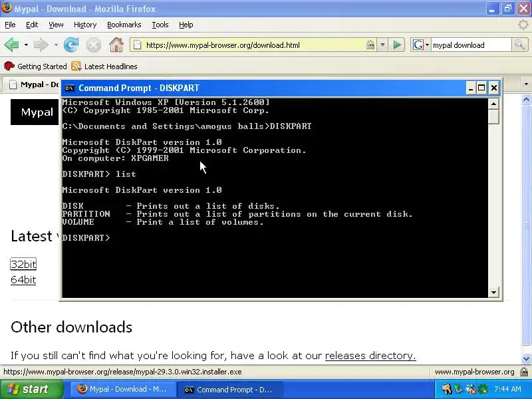Minimize the Command Prompt window
Viewport: 532px width, 399px height.
click(471, 88)
